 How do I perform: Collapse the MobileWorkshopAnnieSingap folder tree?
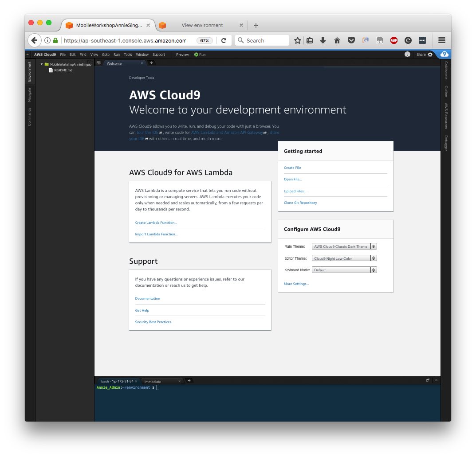click(x=42, y=64)
